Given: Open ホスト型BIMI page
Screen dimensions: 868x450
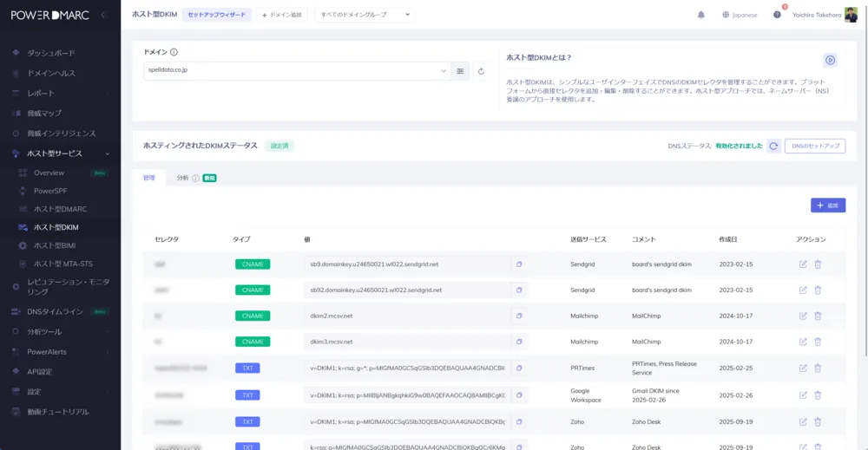Looking at the screenshot, I should coord(54,245).
